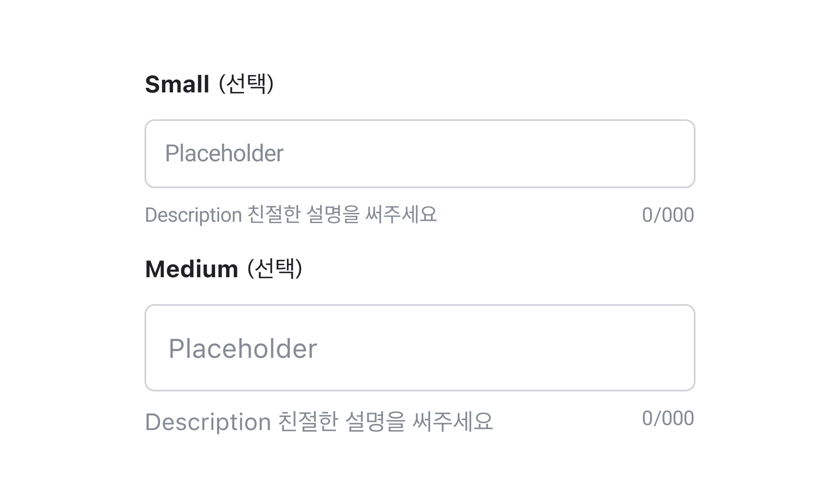Image resolution: width=840 pixels, height=504 pixels.
Task: Click the word "Description" below Small field
Action: pos(193,215)
